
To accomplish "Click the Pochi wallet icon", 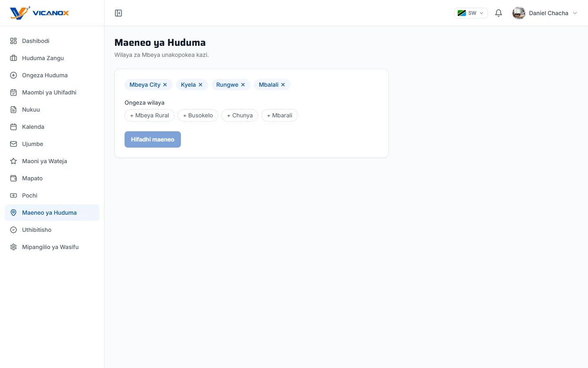I will 13,195.
